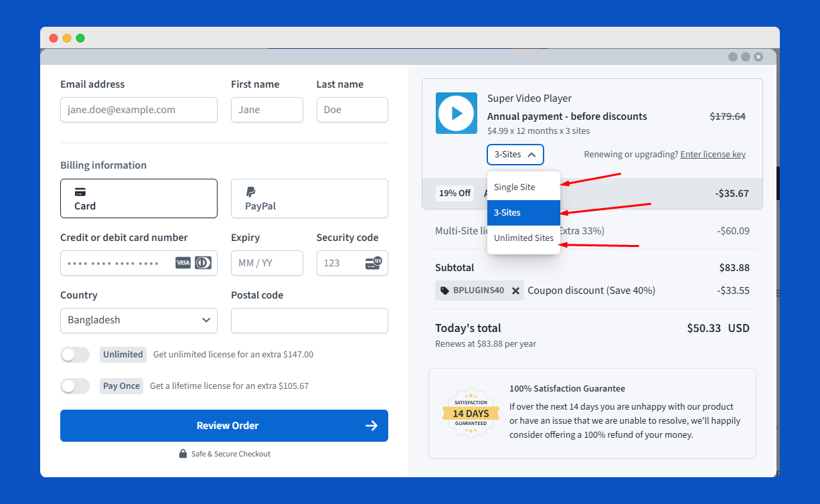
Task: Select Single Site from the license menu
Action: (515, 187)
